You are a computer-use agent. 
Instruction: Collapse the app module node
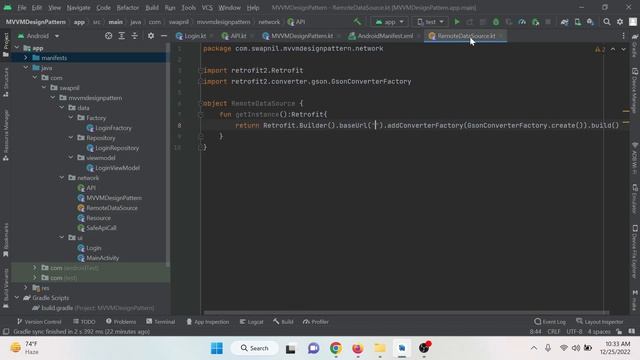tap(17, 48)
